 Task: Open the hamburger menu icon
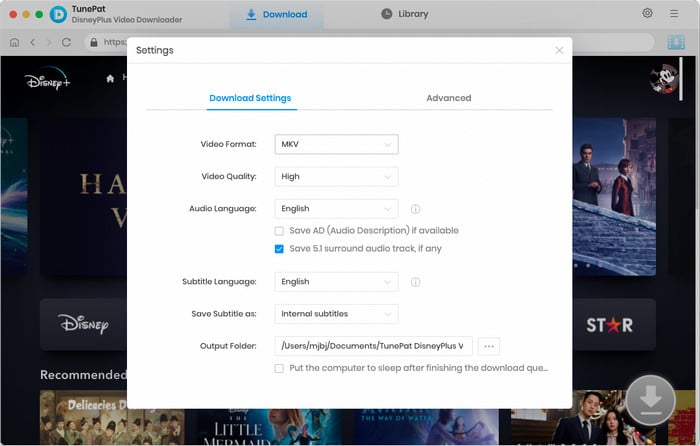pos(674,14)
